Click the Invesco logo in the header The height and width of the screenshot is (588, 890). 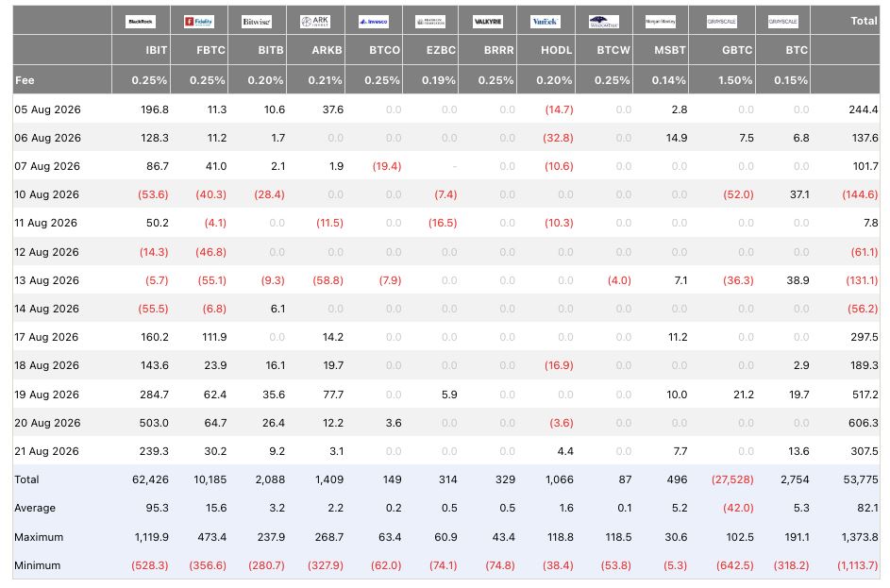pos(374,22)
